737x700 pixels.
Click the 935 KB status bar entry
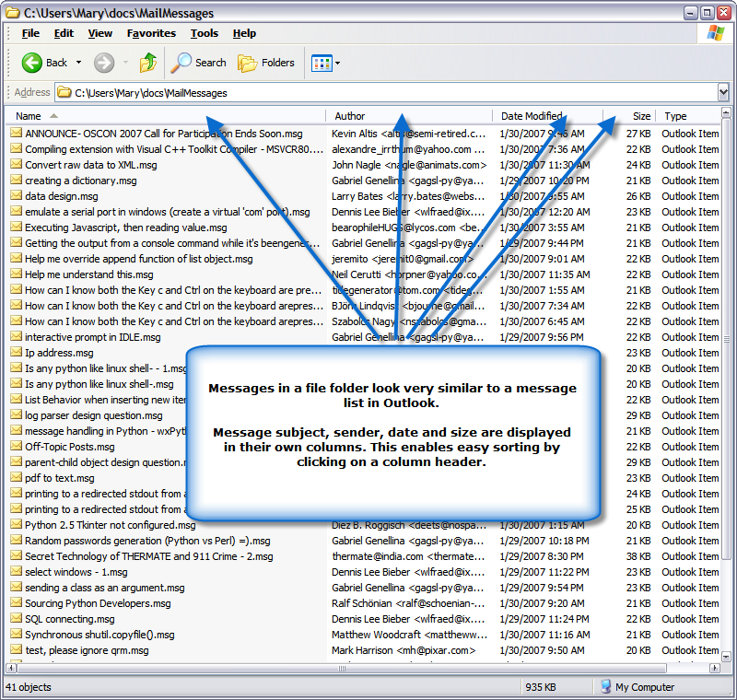click(541, 687)
